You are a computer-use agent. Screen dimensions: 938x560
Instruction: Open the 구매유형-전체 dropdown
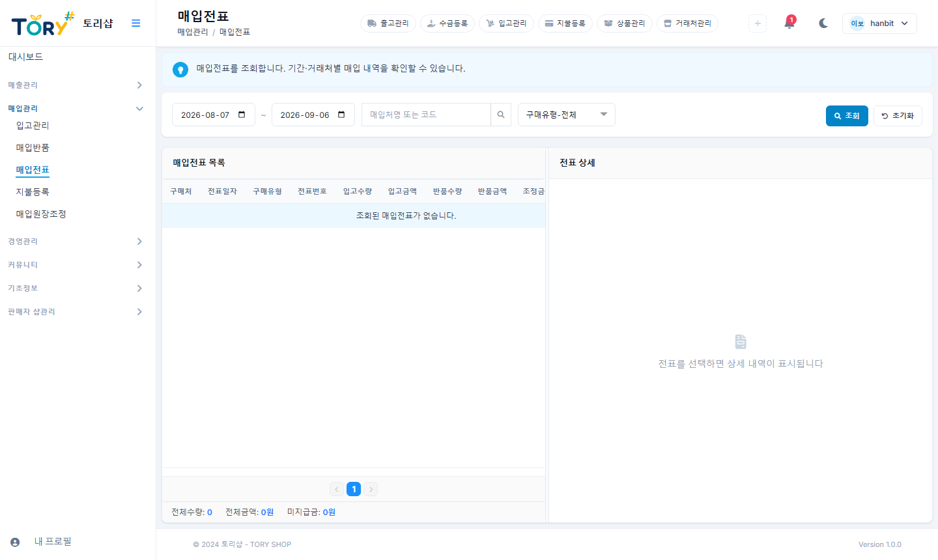coord(567,115)
